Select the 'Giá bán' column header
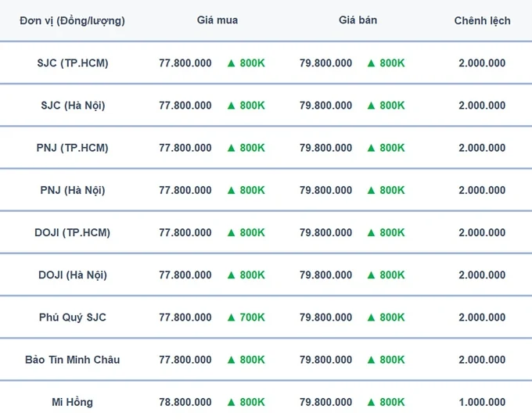Image resolution: width=532 pixels, height=420 pixels. (358, 20)
